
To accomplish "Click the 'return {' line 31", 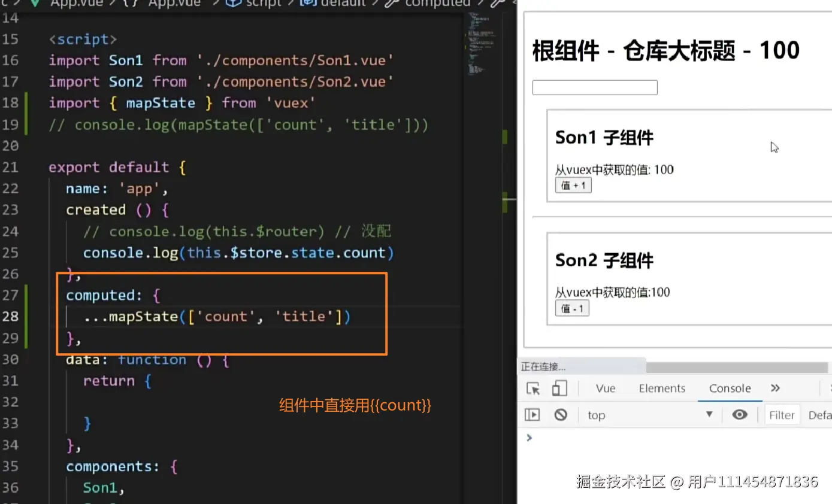I will pos(117,381).
